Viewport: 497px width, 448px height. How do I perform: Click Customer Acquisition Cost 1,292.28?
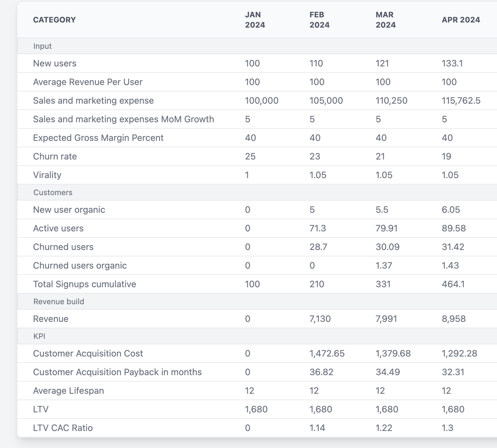[x=459, y=353]
